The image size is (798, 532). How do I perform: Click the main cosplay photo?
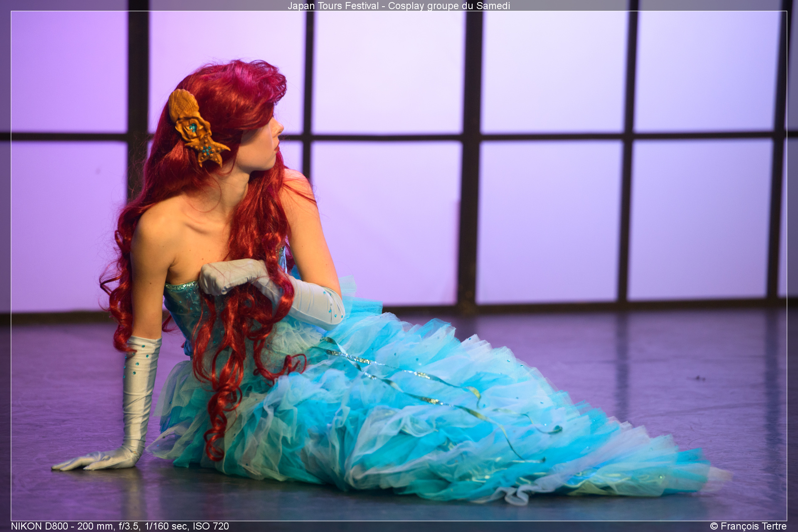[399, 266]
